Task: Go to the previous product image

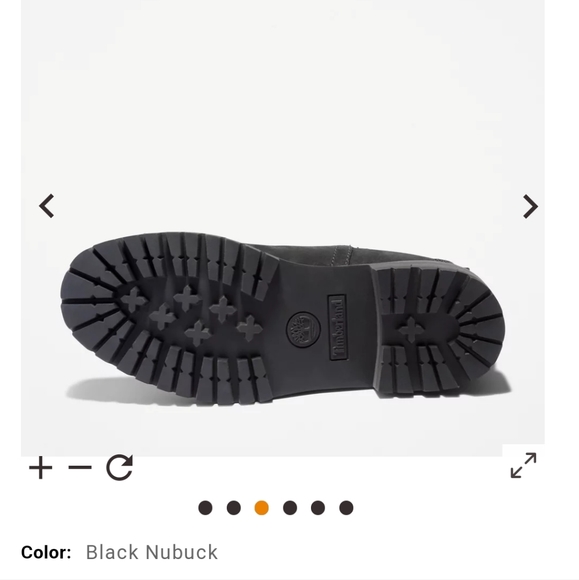Action: [x=47, y=206]
